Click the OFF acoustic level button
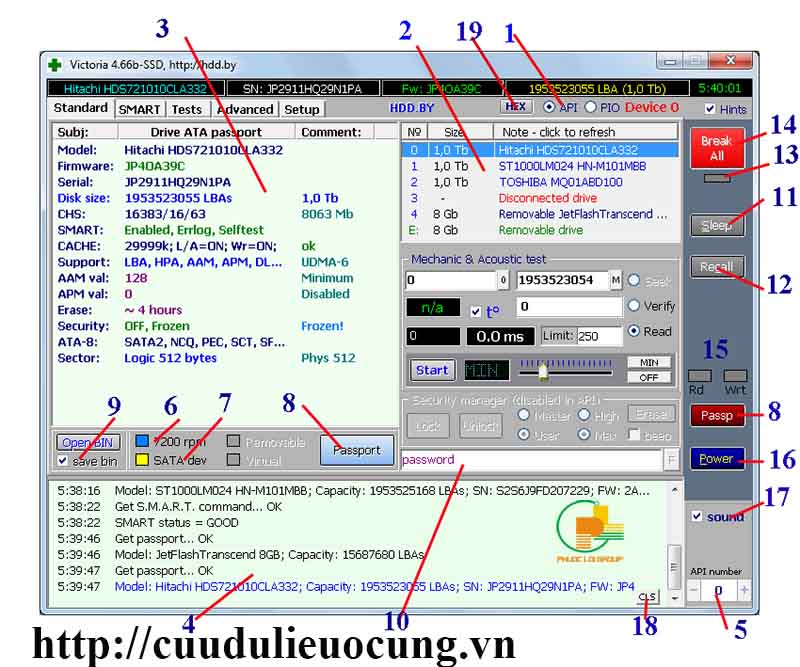This screenshot has height=667, width=800. (x=648, y=378)
